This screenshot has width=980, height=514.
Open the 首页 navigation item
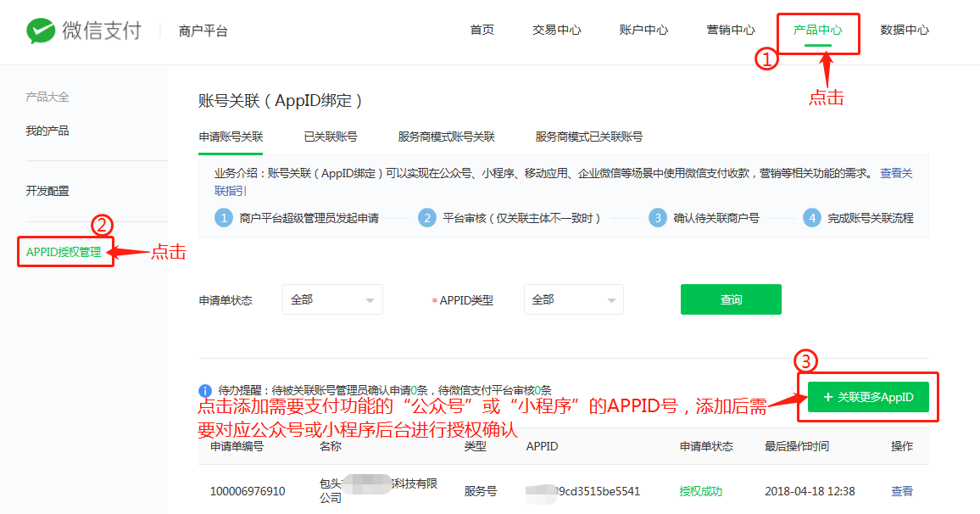pos(482,30)
